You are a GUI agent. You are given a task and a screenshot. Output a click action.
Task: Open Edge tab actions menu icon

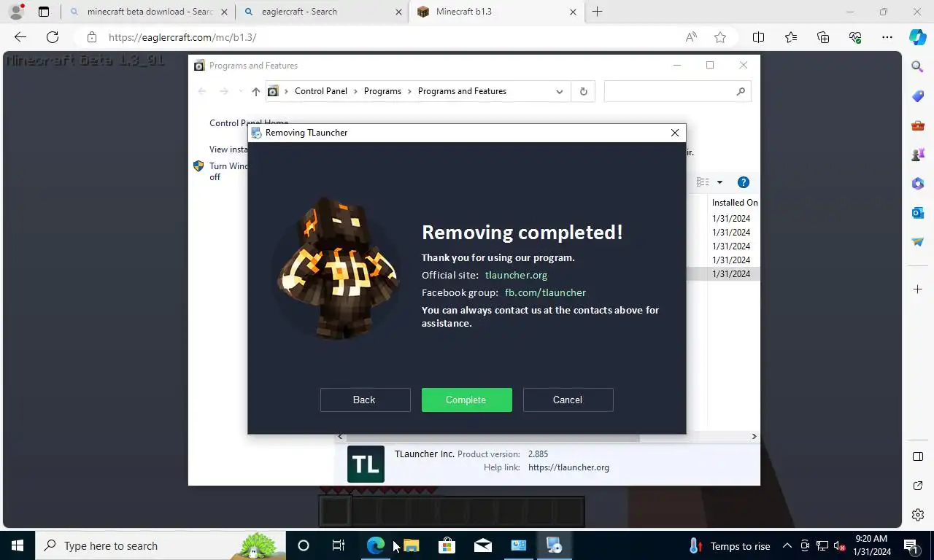pos(44,12)
